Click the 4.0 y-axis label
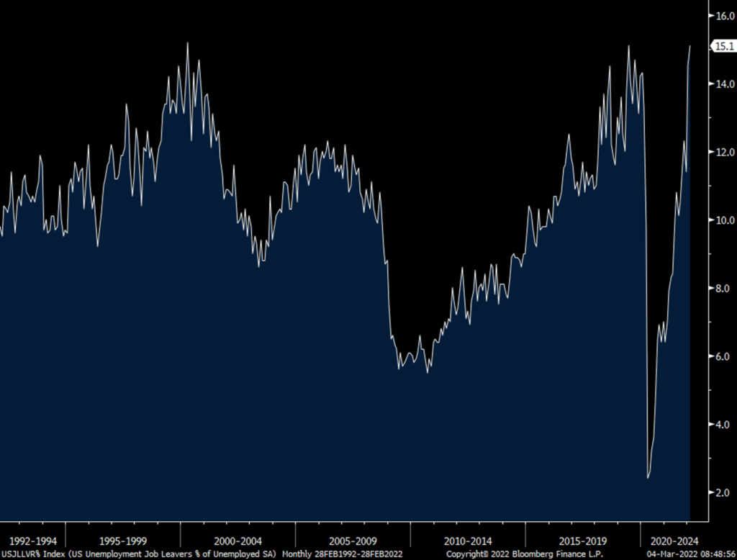Screen dimensions: 737x560 [723, 425]
